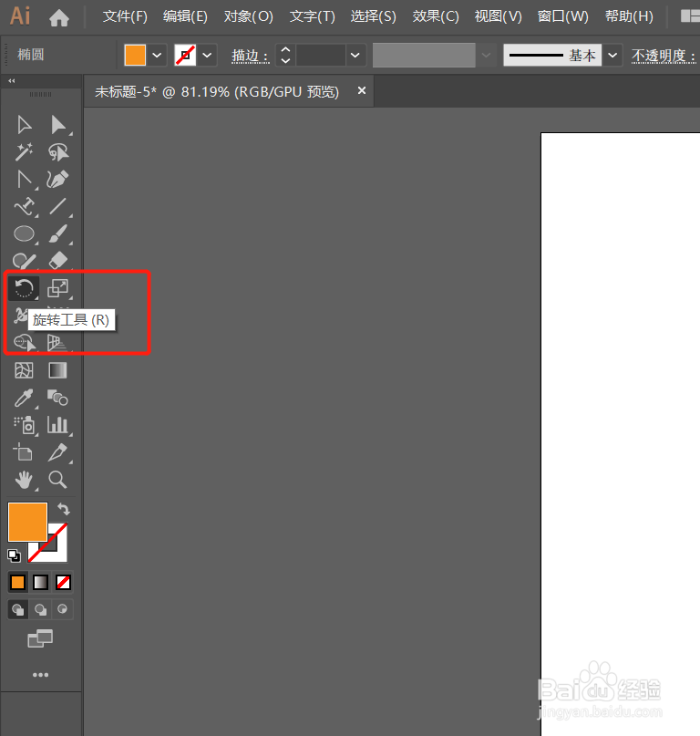Open 不透明度 opacity panel link

pyautogui.click(x=663, y=57)
